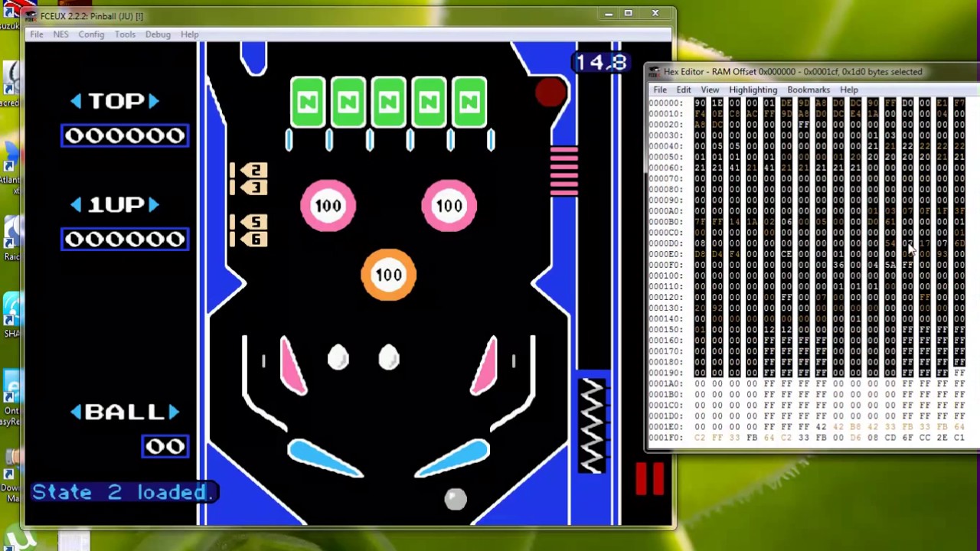Open the Highlighting menu in Hex Editor
The image size is (980, 551).
[753, 90]
